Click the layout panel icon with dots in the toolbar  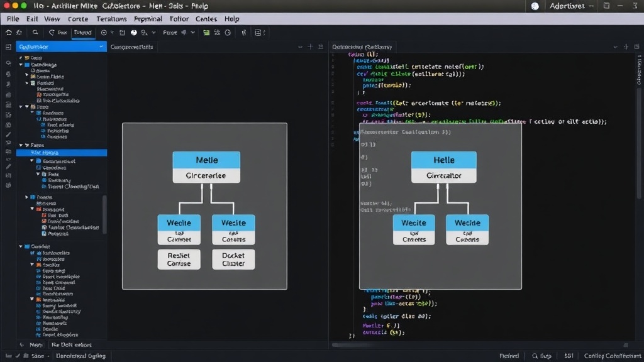258,33
